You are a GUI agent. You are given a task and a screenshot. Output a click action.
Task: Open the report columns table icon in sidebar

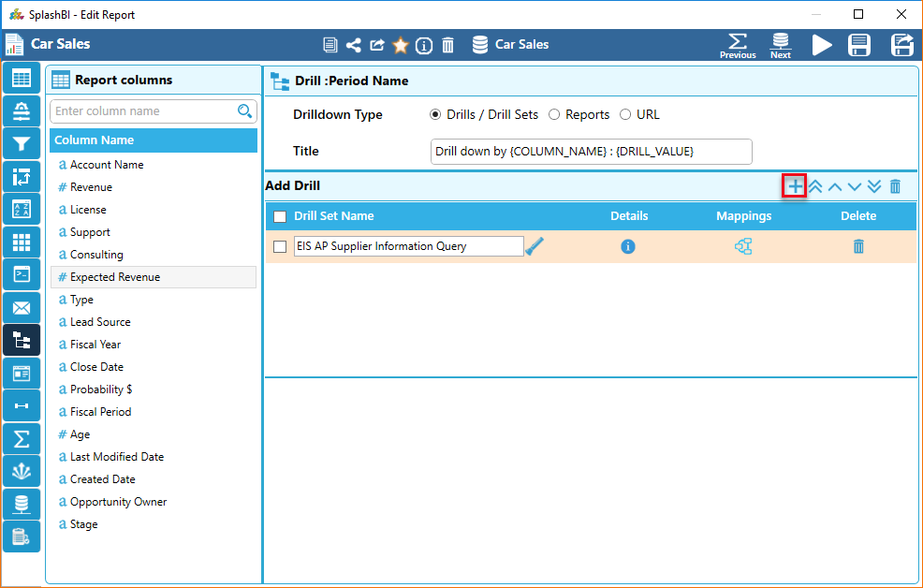22,78
